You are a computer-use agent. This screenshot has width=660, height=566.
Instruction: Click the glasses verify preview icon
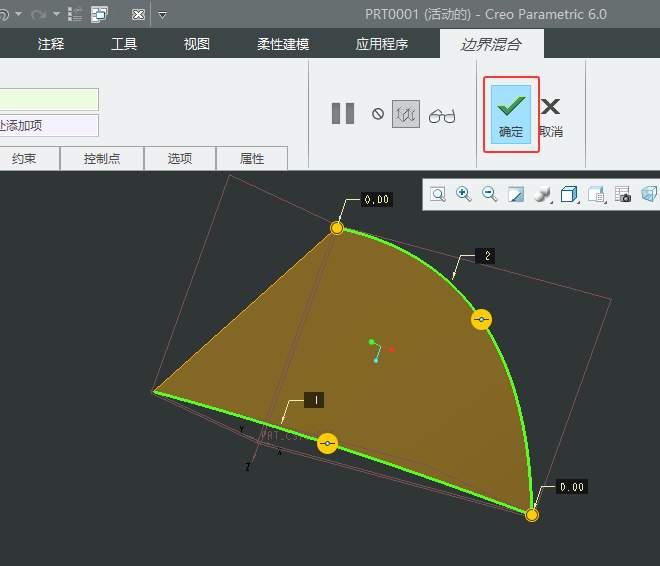point(442,116)
